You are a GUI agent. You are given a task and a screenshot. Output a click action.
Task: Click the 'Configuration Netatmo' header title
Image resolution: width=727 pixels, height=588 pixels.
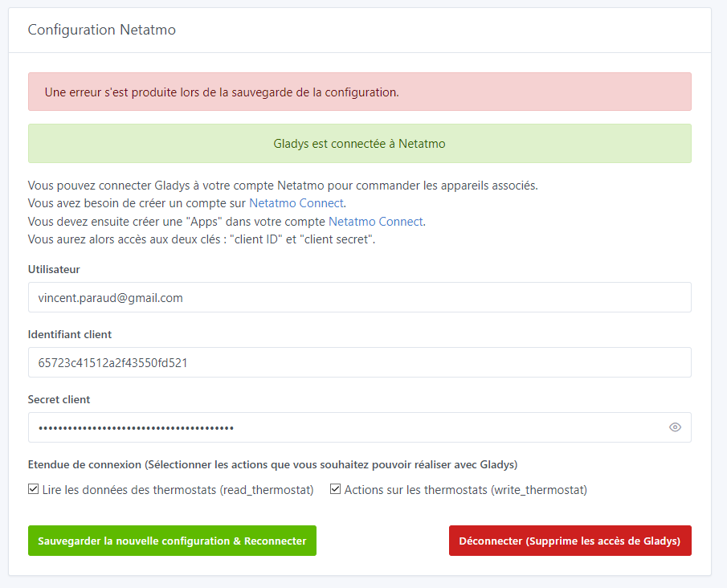[x=101, y=30]
